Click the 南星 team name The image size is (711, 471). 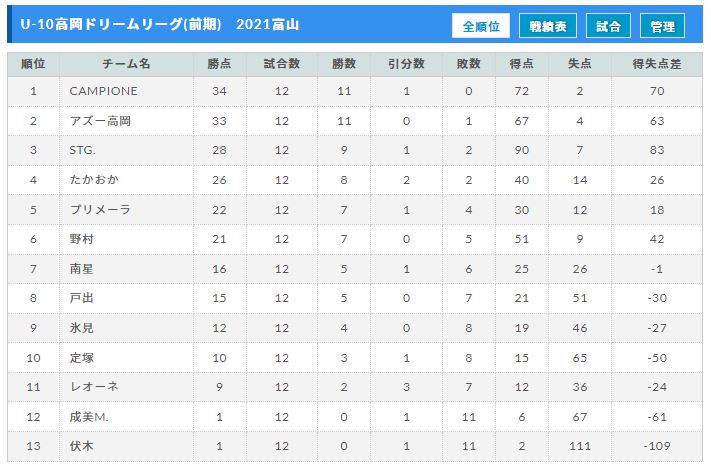pyautogui.click(x=82, y=269)
